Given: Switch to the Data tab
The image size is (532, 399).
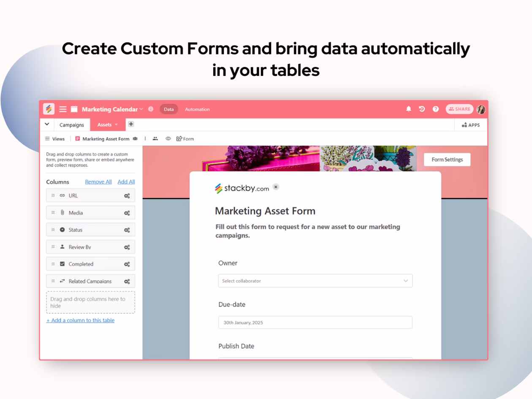Looking at the screenshot, I should tap(169, 109).
